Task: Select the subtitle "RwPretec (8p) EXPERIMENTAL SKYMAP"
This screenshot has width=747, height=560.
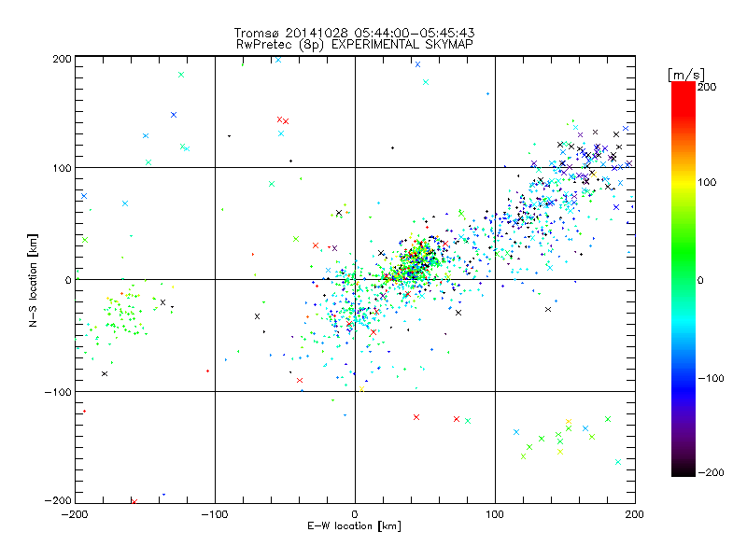Action: pos(354,45)
